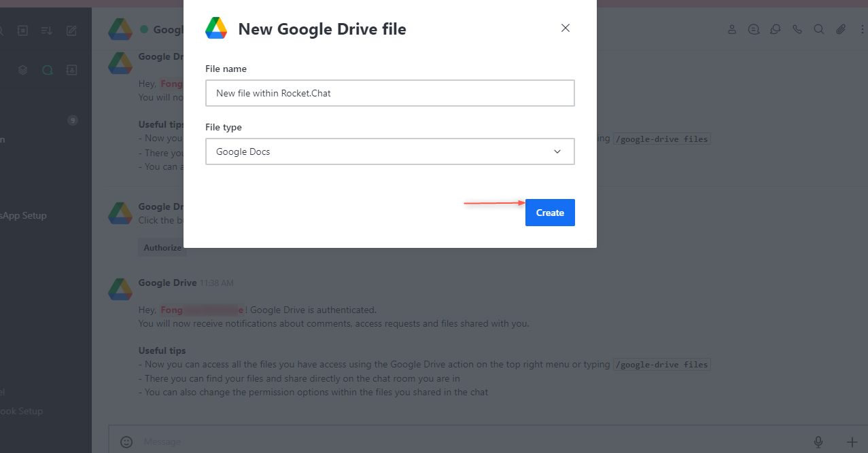This screenshot has width=868, height=453.
Task: Click the Authorize button in the chat
Action: click(162, 248)
